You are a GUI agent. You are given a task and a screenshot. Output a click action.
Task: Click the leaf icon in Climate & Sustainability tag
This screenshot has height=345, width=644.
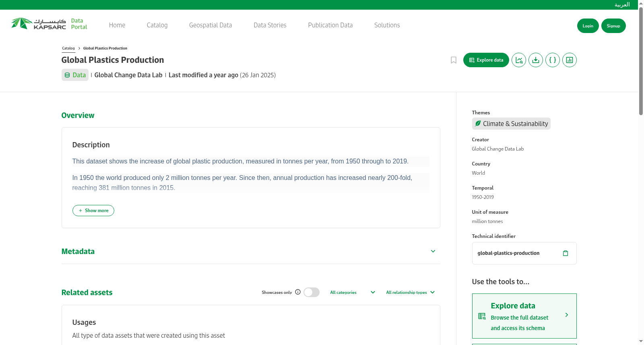tap(478, 124)
